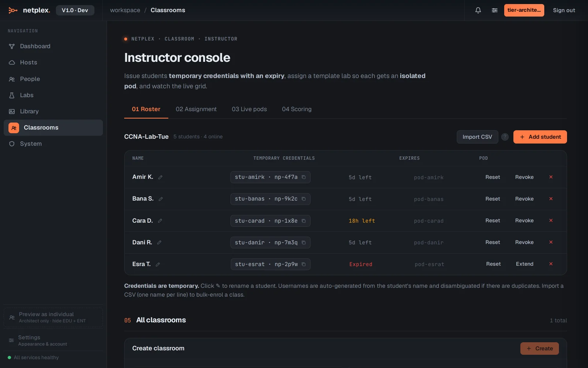Open Labs in navigation
The width and height of the screenshot is (588, 368).
tap(53, 95)
